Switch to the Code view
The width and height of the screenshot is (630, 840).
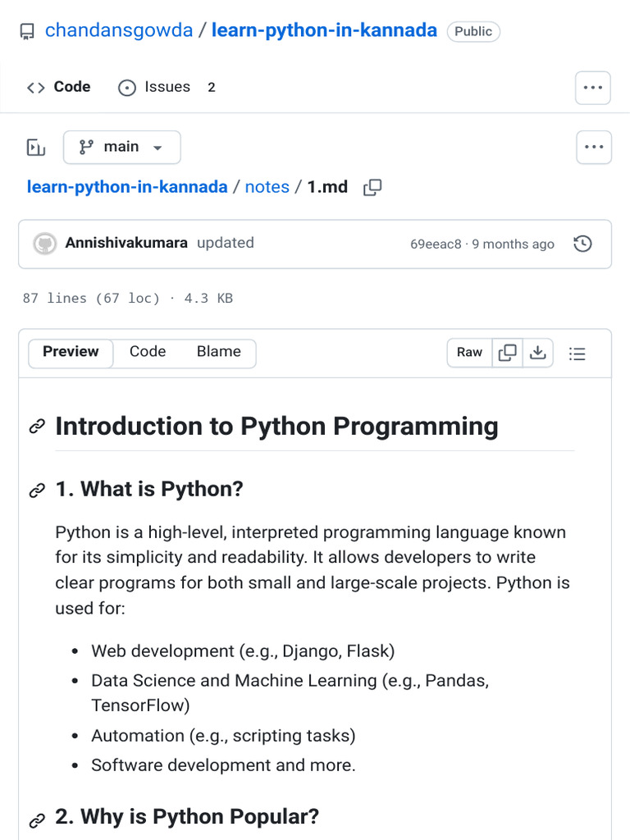click(148, 352)
